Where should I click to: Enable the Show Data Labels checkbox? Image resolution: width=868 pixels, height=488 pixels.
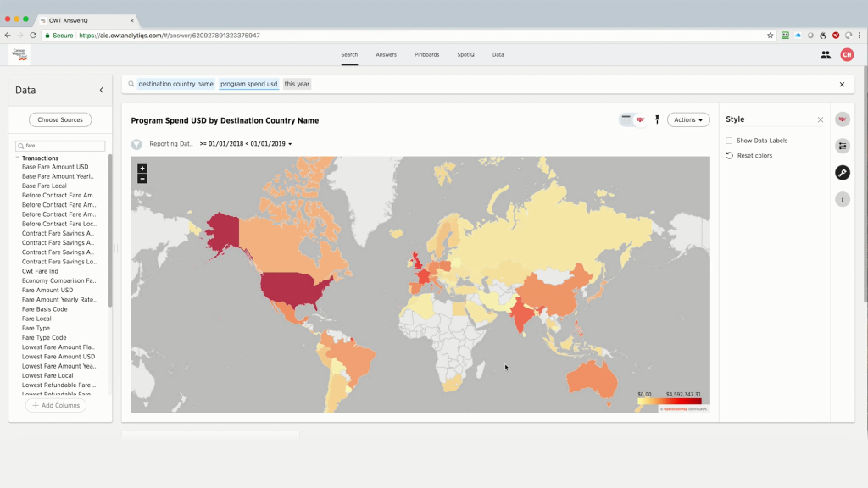pyautogui.click(x=729, y=141)
